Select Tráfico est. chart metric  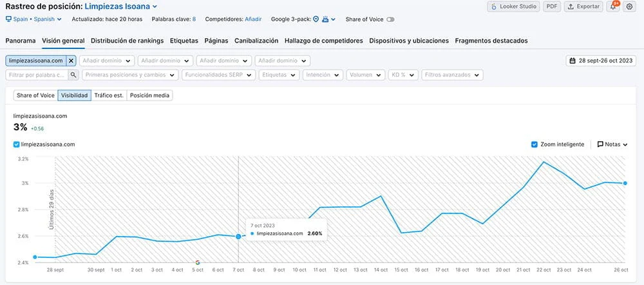(109, 95)
